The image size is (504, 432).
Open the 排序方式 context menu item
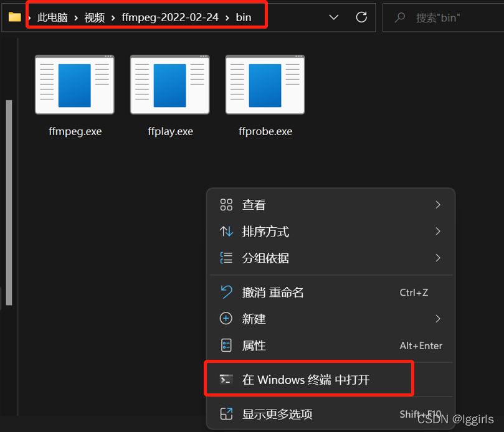pos(331,232)
